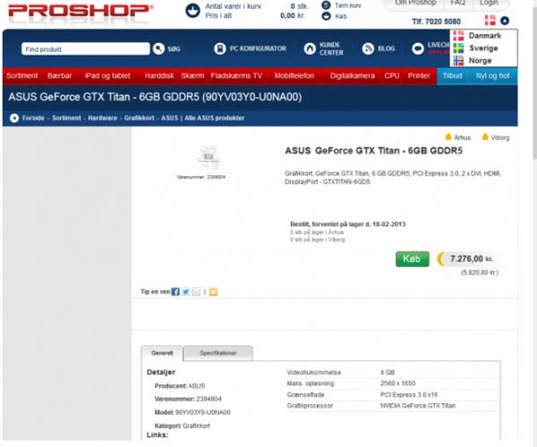Click the breadcrumb home circle icon
Screen dimensions: 537x447
(14, 118)
